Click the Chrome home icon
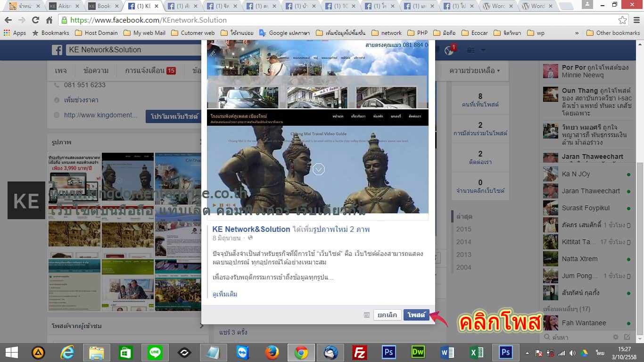Viewport: 644px width, 362px height. tap(49, 20)
